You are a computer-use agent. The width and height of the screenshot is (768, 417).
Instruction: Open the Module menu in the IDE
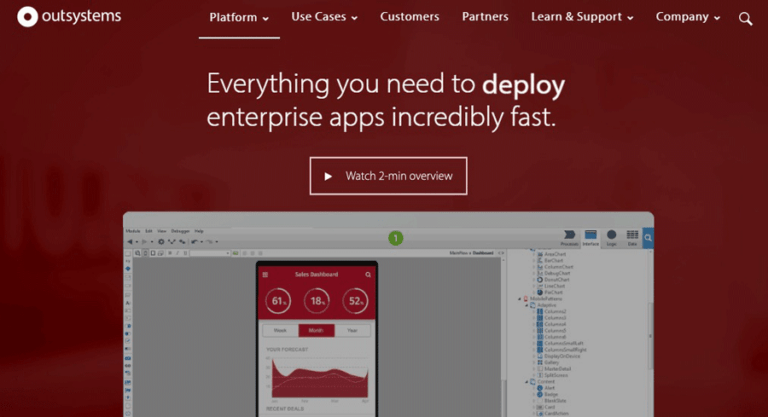(x=133, y=231)
